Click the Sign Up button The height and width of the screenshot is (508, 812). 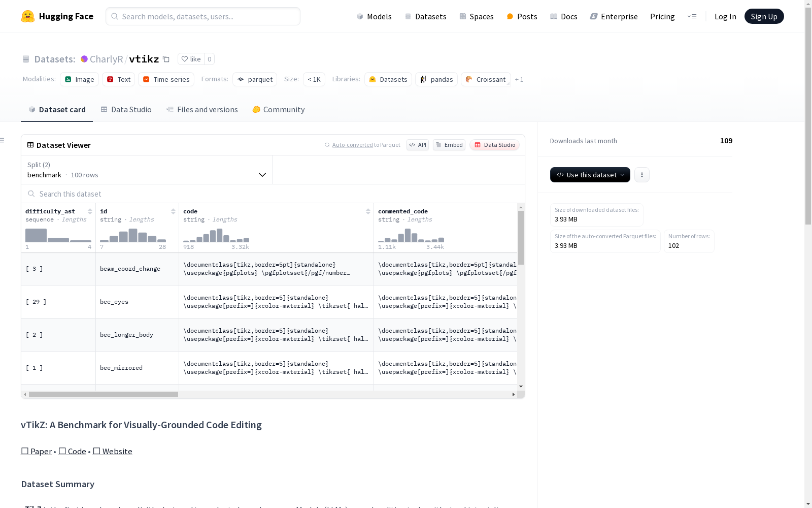coord(764,16)
